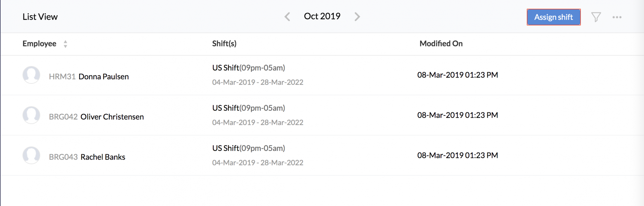Open Donna Paulsen employee name
644x206 pixels.
pyautogui.click(x=104, y=77)
